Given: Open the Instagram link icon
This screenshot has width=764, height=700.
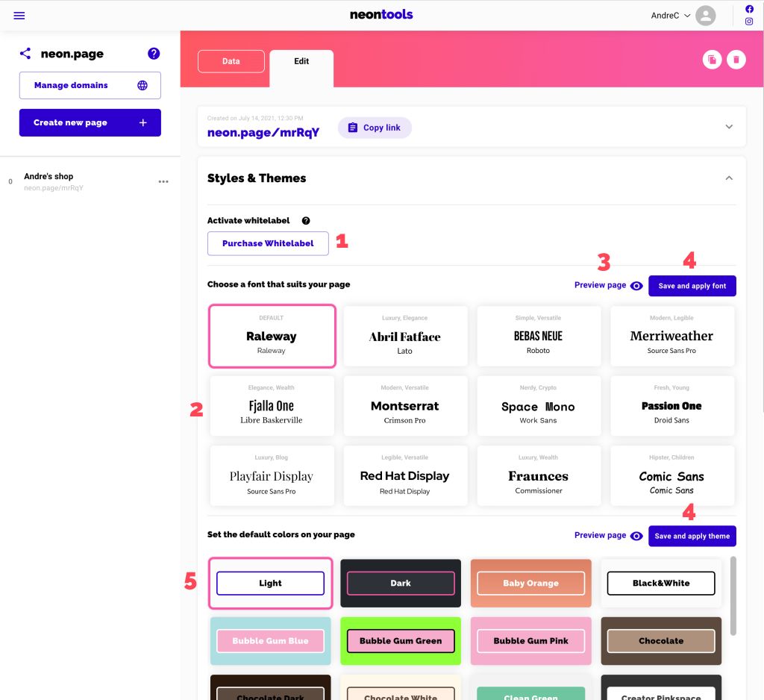Looking at the screenshot, I should (749, 22).
